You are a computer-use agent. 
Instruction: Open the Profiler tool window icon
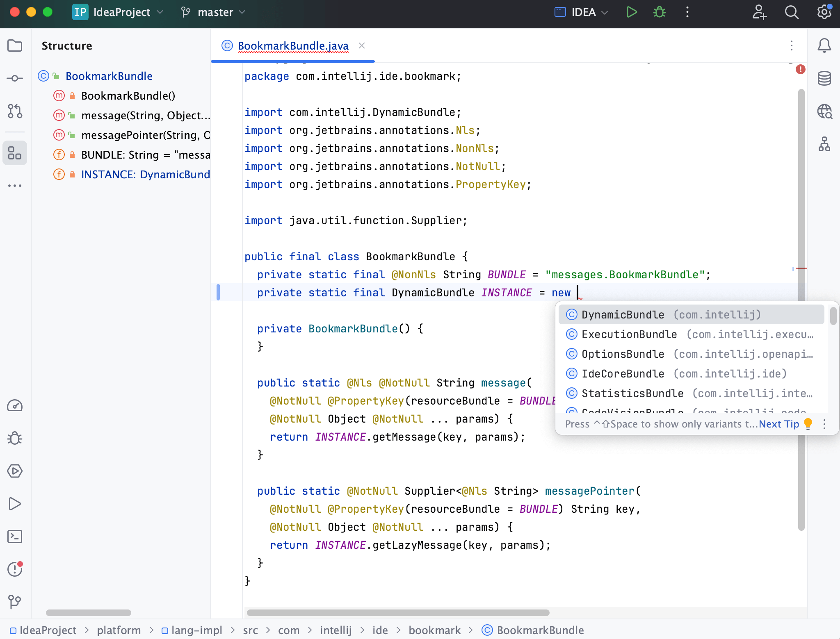(x=15, y=406)
